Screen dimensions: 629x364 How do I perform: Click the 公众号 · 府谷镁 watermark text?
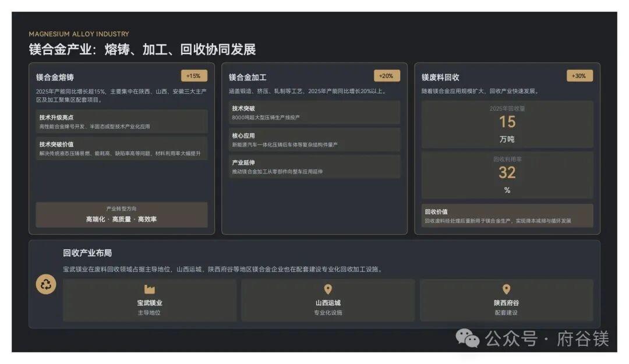547,338
